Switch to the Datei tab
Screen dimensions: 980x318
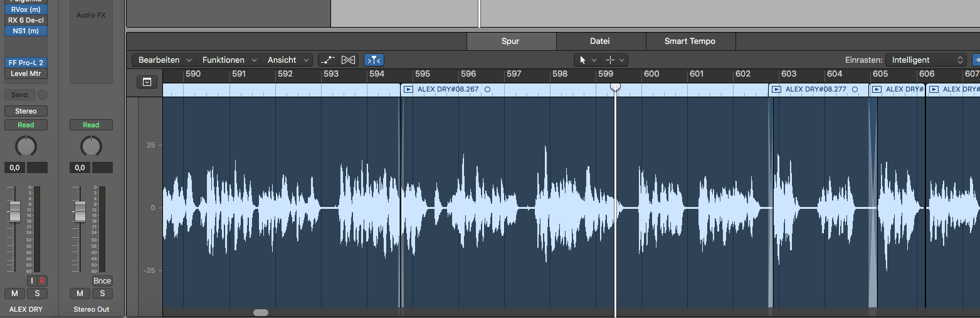pyautogui.click(x=600, y=41)
